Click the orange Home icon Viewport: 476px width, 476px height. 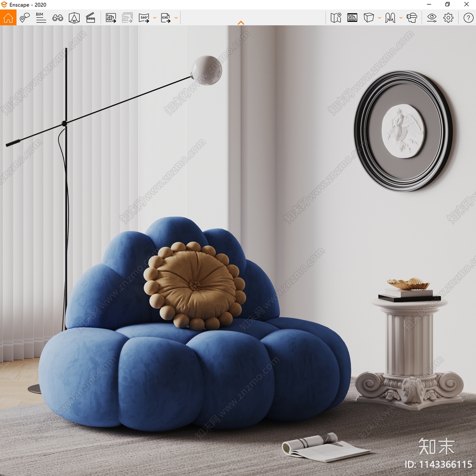click(8, 18)
